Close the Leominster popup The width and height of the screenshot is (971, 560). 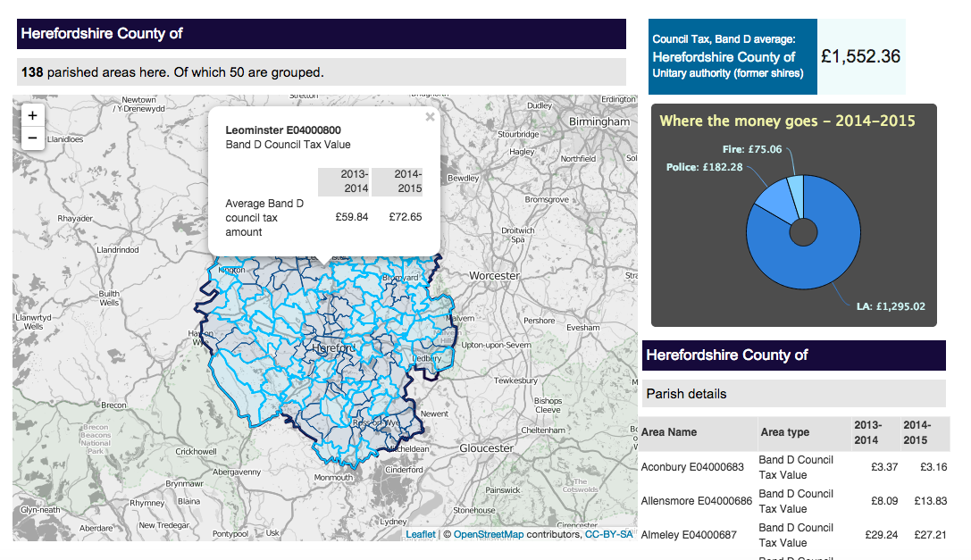[430, 116]
